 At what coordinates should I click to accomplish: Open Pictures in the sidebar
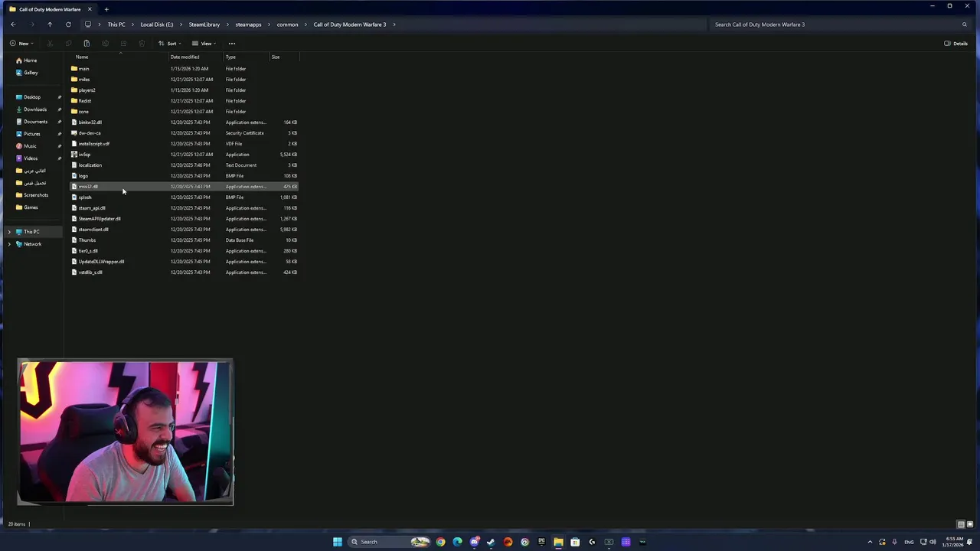point(28,134)
